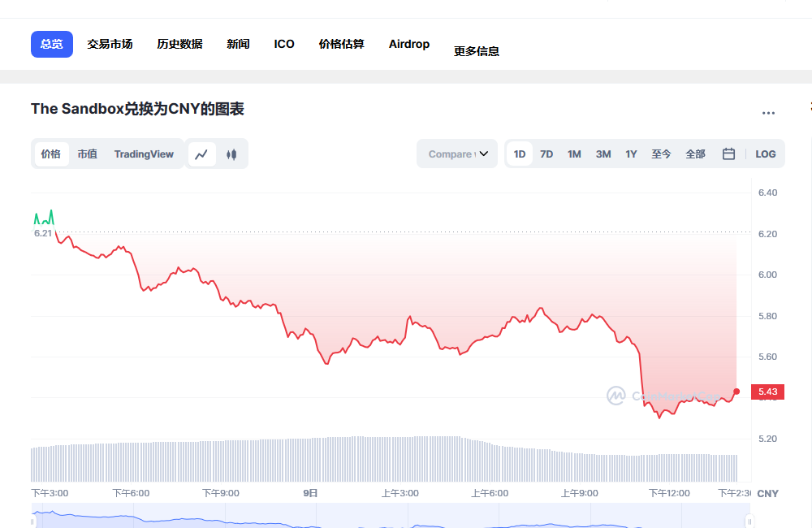This screenshot has height=528, width=812.
Task: Select the 1M time range
Action: click(574, 154)
